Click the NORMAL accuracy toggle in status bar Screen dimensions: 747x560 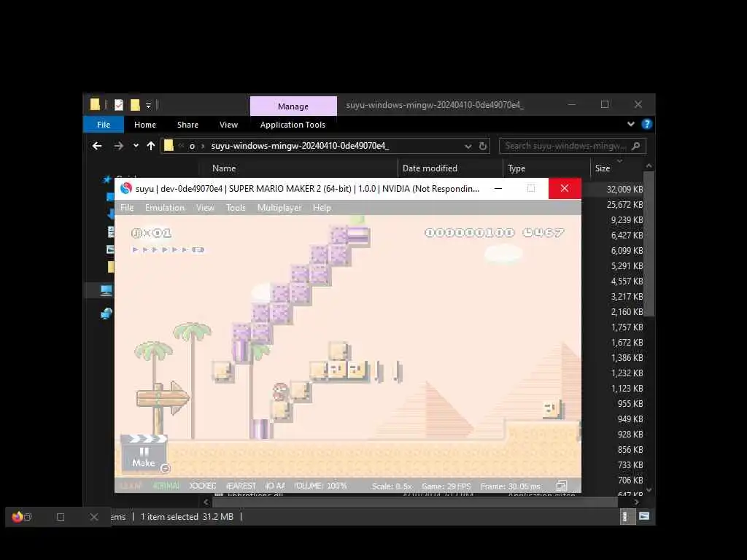click(166, 486)
